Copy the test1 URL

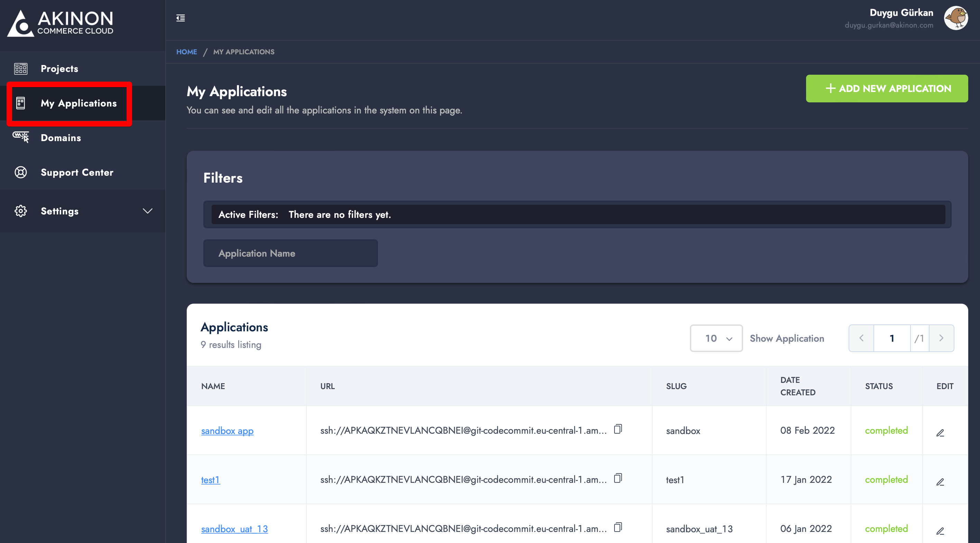click(618, 478)
